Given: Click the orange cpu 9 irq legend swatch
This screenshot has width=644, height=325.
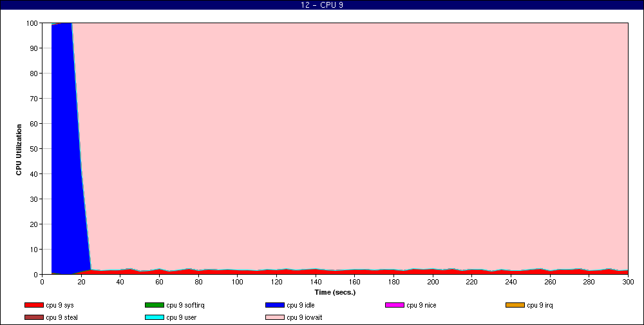Looking at the screenshot, I should coord(515,305).
